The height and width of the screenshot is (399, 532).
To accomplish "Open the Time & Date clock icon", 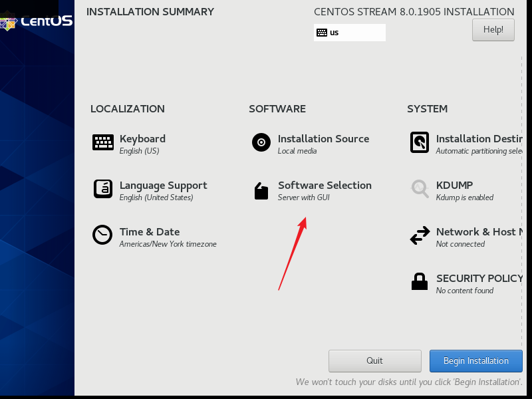I will click(102, 235).
